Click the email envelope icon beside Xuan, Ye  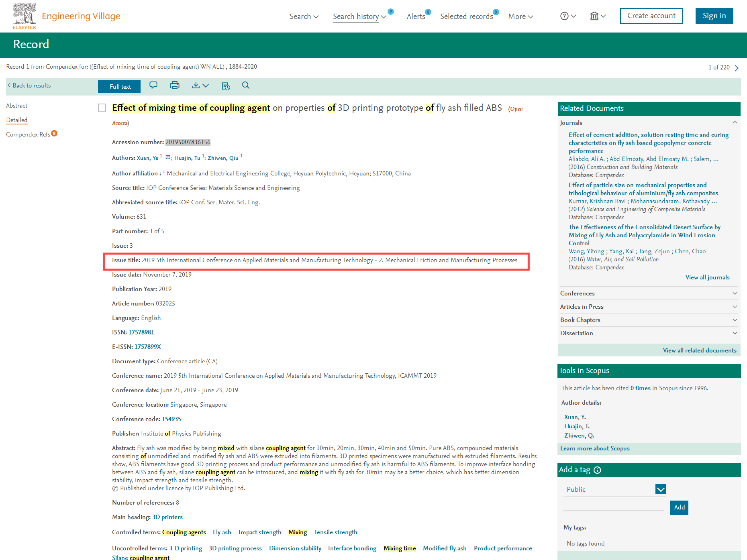(168, 157)
